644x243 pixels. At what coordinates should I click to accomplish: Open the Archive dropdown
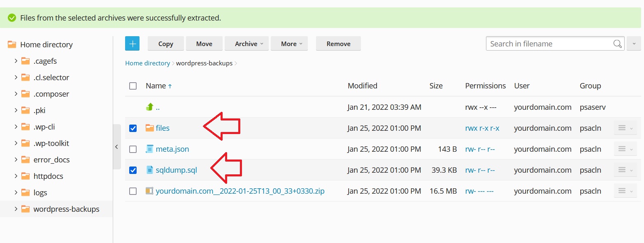(246, 44)
